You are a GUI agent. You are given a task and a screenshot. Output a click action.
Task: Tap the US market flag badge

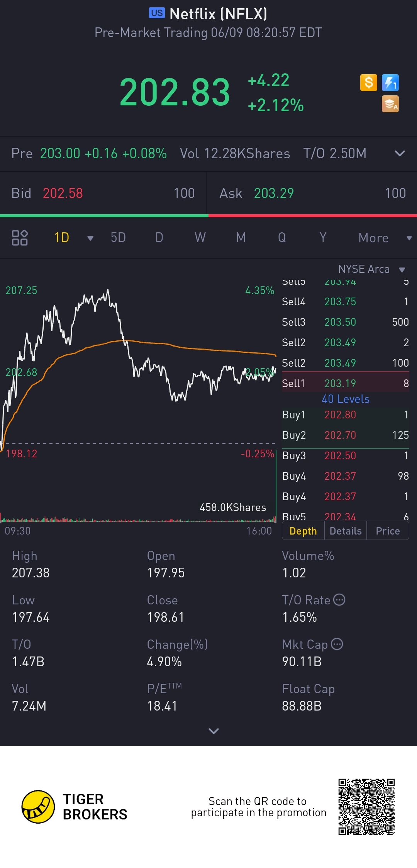157,13
